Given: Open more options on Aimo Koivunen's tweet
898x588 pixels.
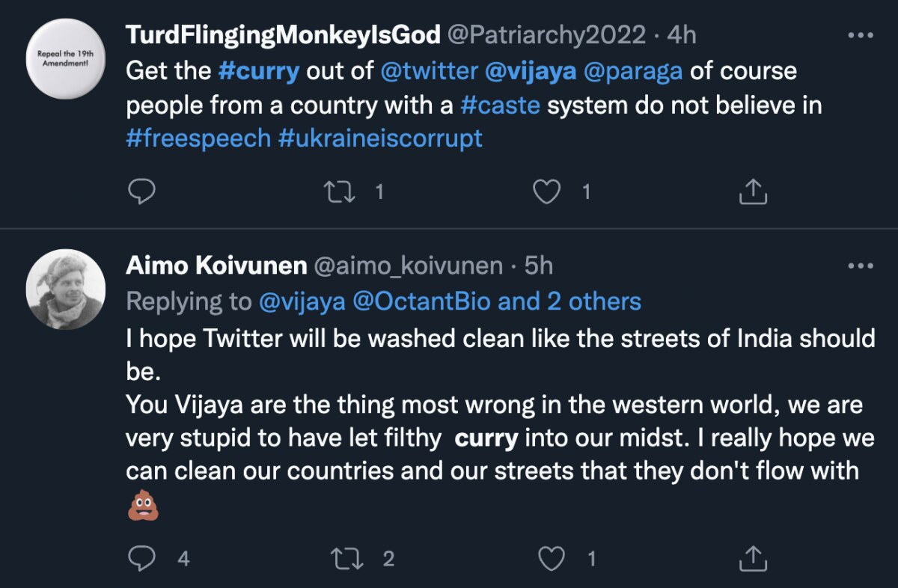Looking at the screenshot, I should [860, 266].
